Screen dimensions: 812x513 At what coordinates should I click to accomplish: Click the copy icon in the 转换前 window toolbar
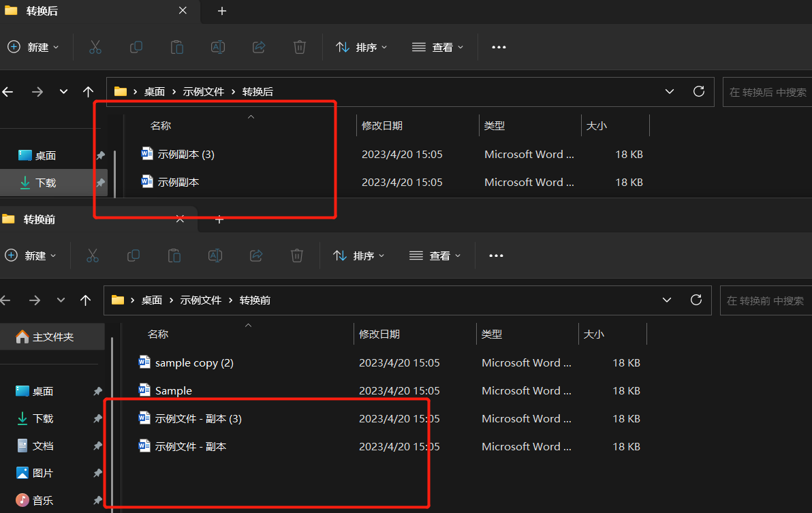[134, 255]
